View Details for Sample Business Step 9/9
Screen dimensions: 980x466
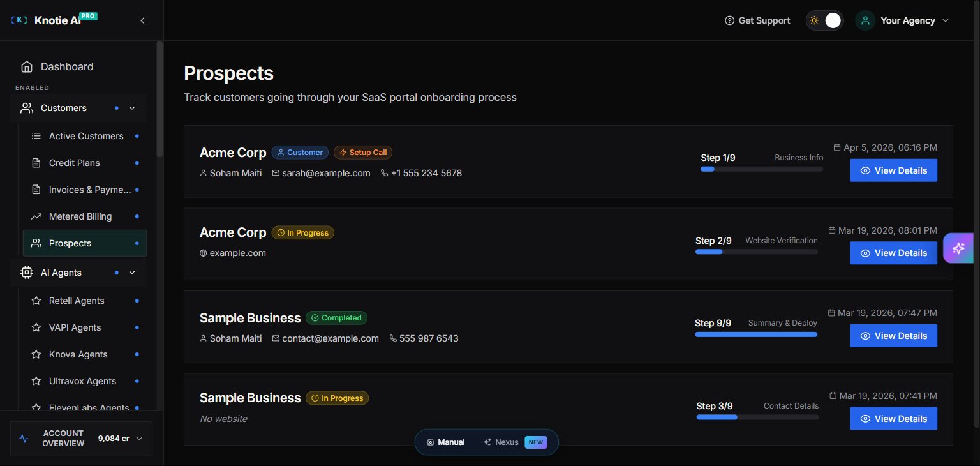click(x=893, y=336)
